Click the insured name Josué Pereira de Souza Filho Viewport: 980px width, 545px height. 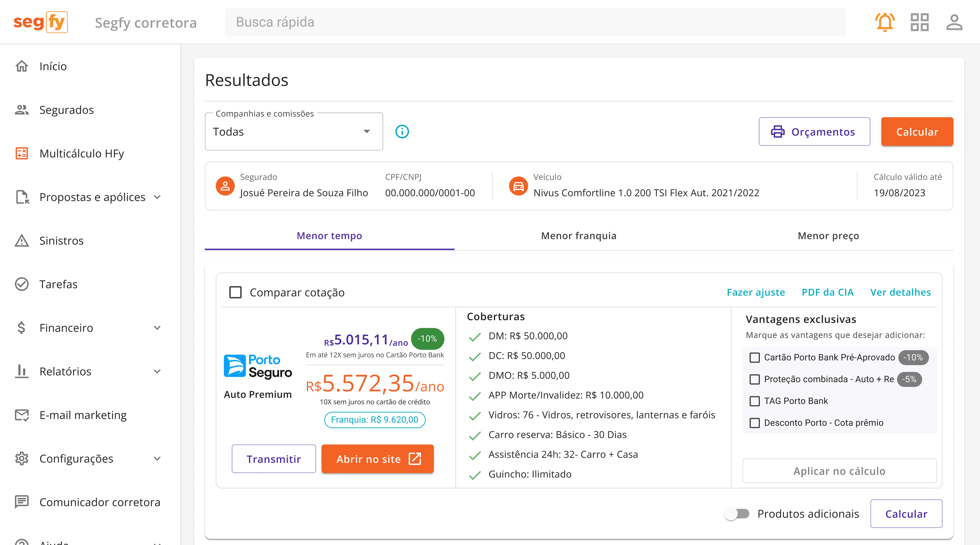point(304,193)
